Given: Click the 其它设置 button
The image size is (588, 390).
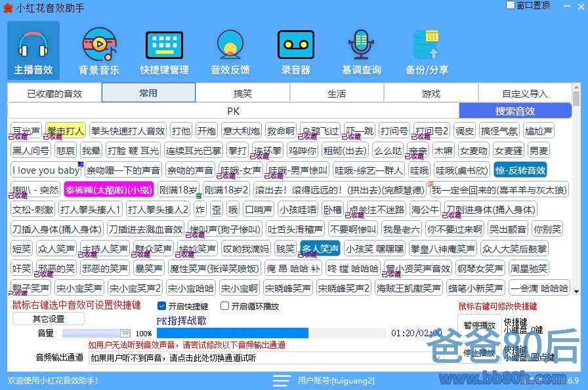Looking at the screenshot, I should [49, 319].
